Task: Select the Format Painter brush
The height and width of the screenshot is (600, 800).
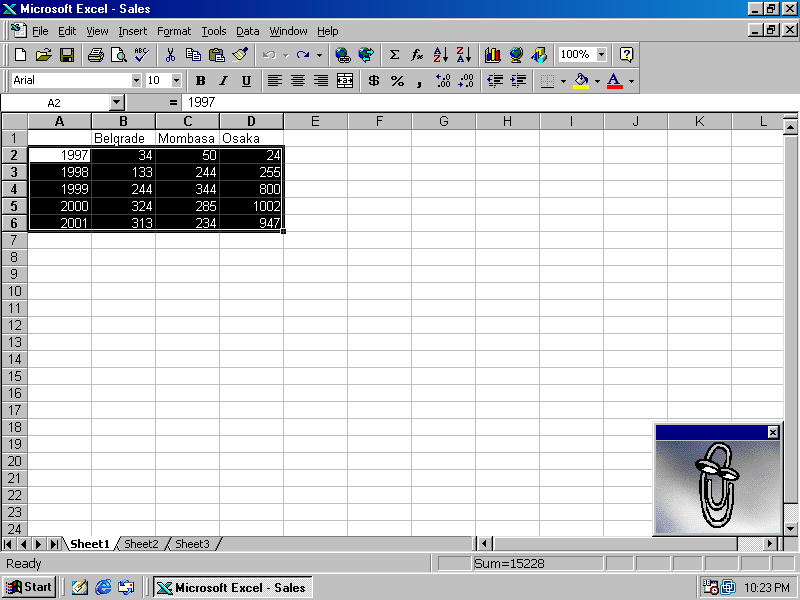Action: [239, 55]
